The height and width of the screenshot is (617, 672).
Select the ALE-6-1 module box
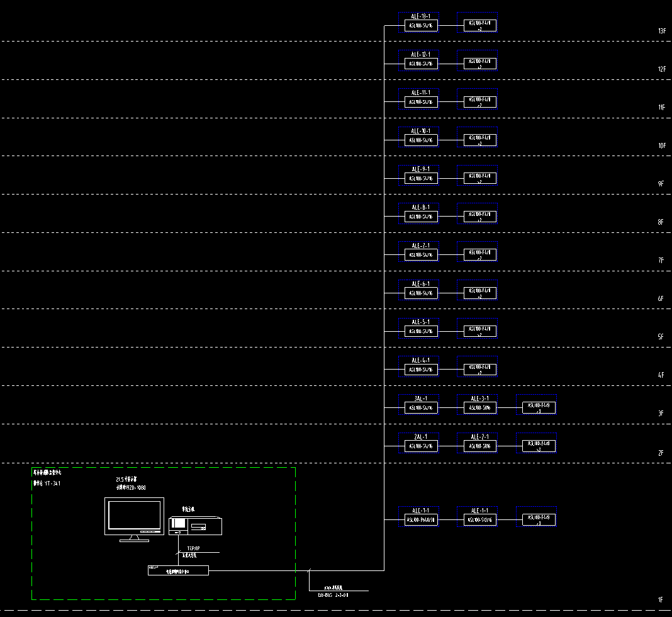pos(420,293)
